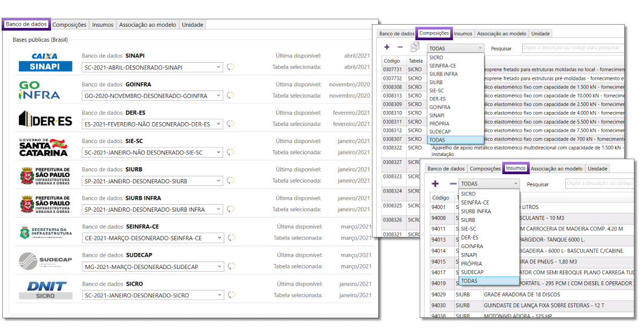Screen dimensions: 644x336
Task: Click minus icon in Insumos window
Action: pos(453,183)
